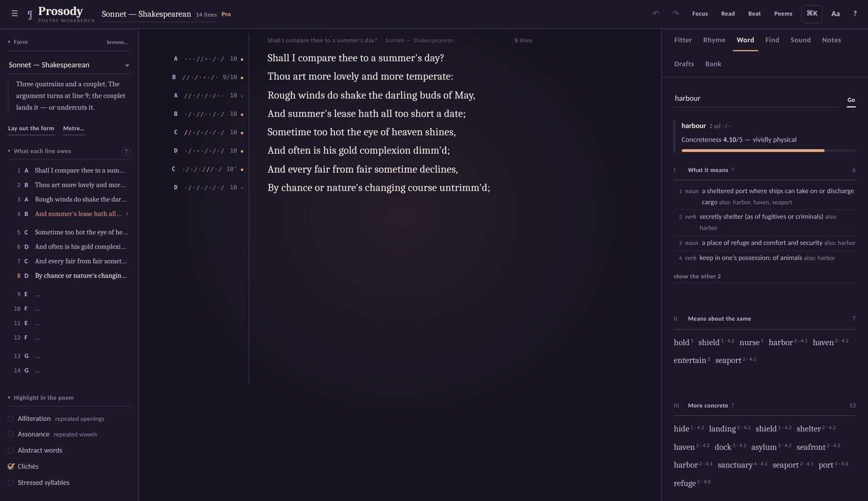Switch to the Fitter tab
The height and width of the screenshot is (501, 868).
pos(683,40)
